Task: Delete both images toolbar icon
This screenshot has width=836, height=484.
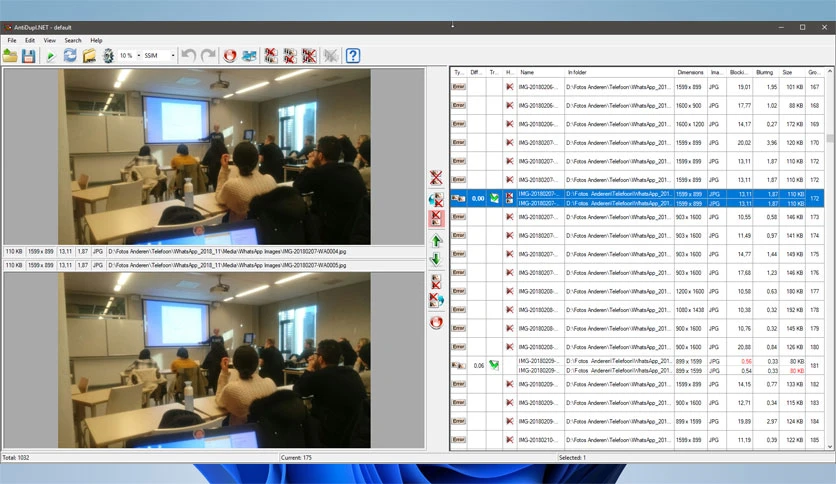Action: [309, 55]
